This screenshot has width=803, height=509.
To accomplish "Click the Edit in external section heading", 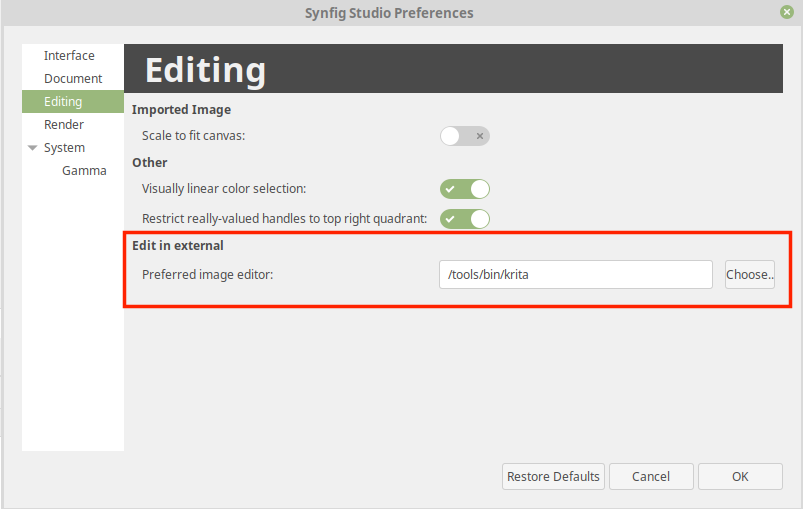I will [x=178, y=245].
